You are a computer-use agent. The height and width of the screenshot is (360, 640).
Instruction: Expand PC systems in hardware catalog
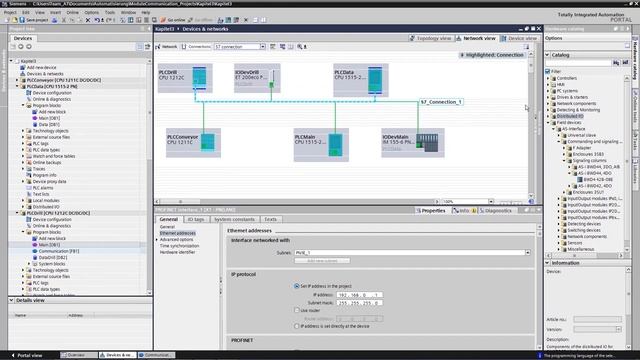pyautogui.click(x=548, y=91)
